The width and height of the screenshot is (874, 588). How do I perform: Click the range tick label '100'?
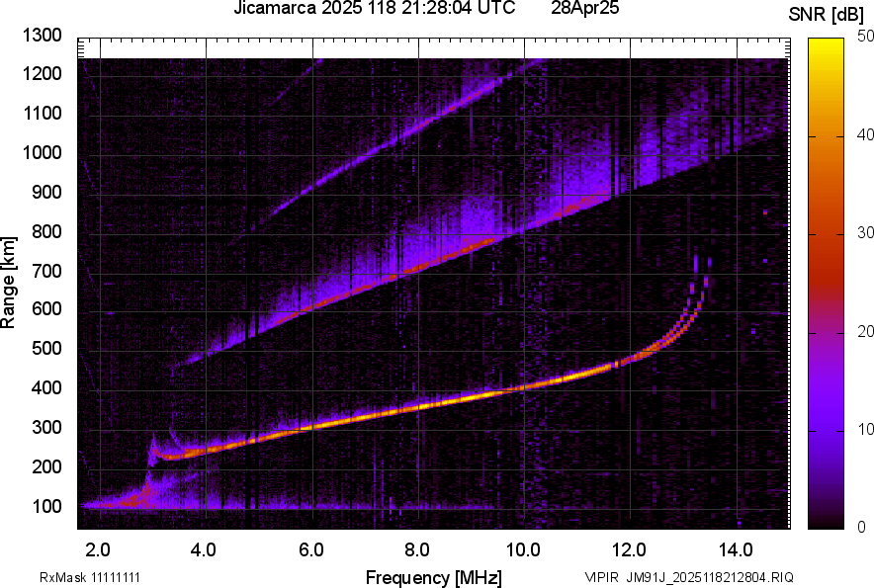46,506
